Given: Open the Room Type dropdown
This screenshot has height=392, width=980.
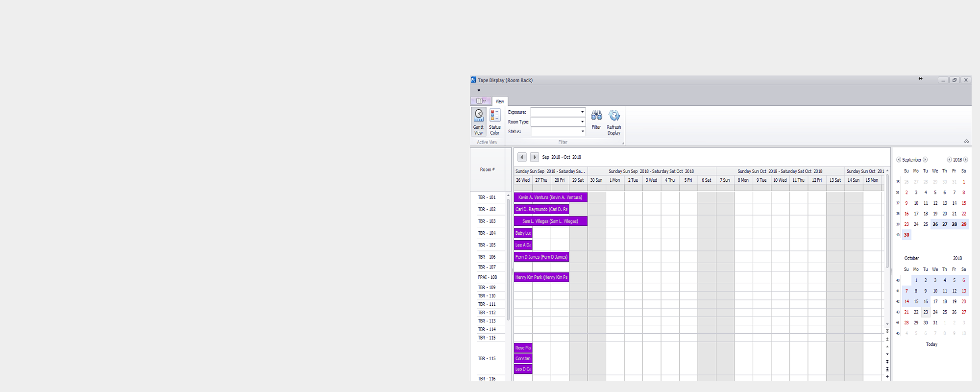Looking at the screenshot, I should tap(582, 122).
